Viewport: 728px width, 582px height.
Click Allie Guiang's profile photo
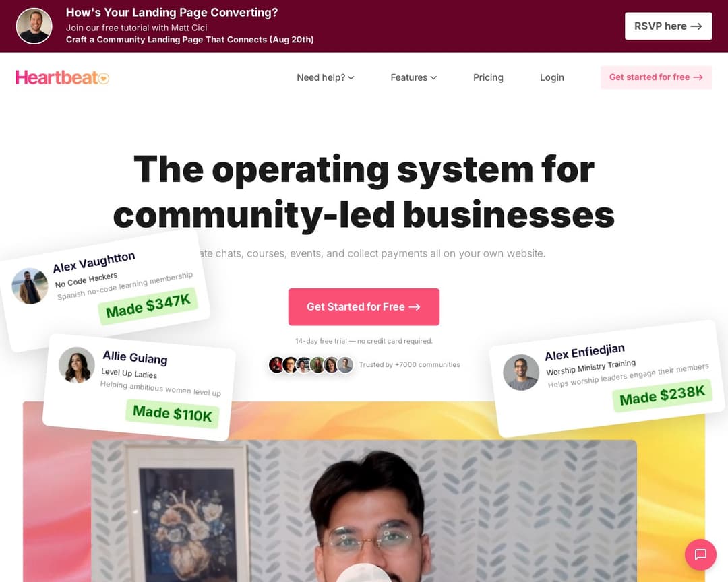pos(77,365)
